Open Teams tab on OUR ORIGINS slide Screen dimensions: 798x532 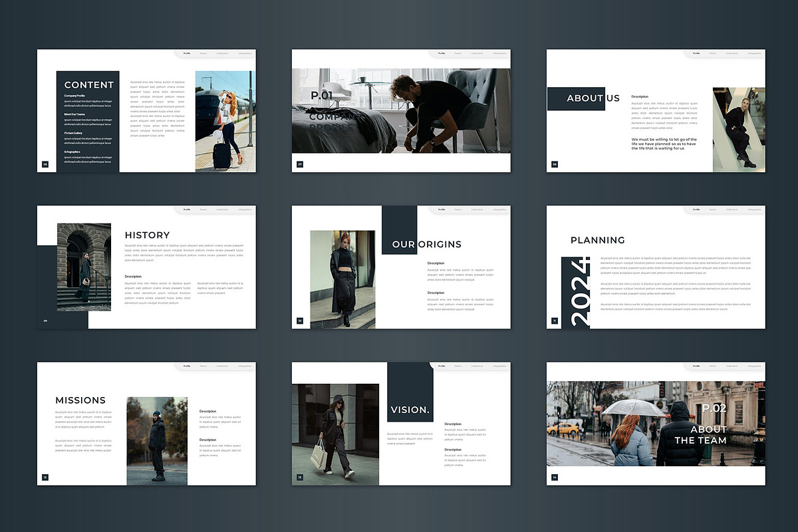click(x=458, y=209)
